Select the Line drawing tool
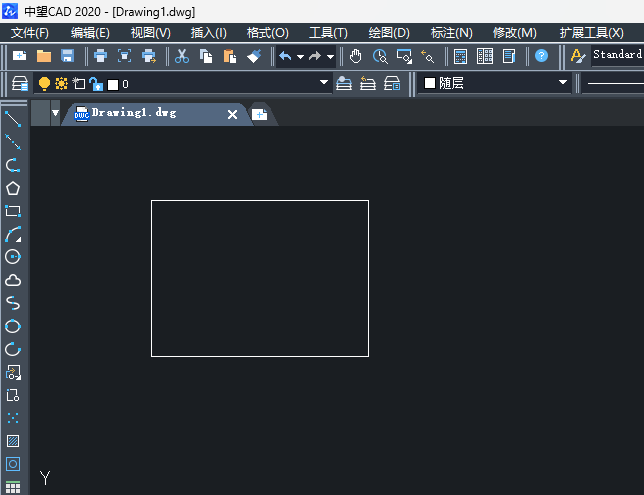The image size is (644, 495). pos(13,119)
